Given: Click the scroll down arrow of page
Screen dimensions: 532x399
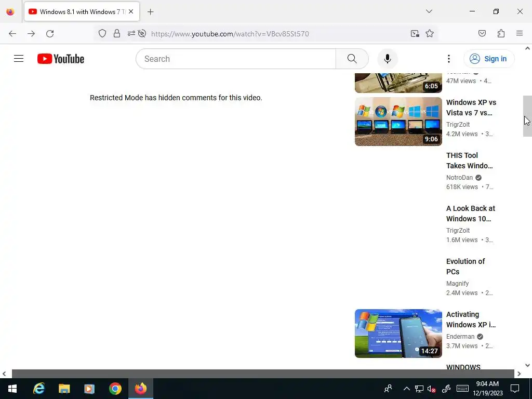Looking at the screenshot, I should coord(527,365).
